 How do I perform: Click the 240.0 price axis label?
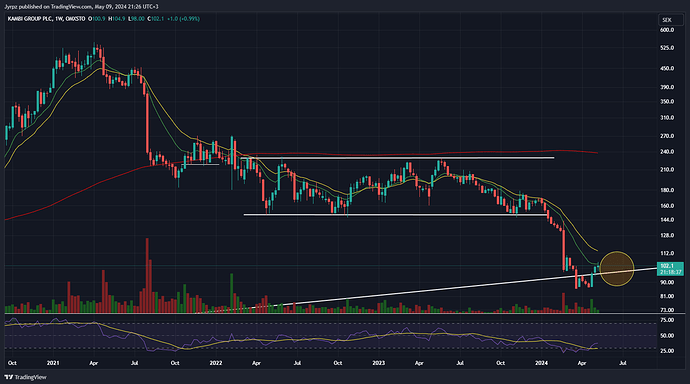point(667,151)
